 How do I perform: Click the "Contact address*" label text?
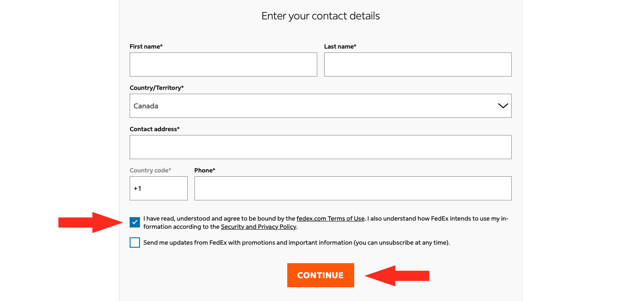pos(155,129)
